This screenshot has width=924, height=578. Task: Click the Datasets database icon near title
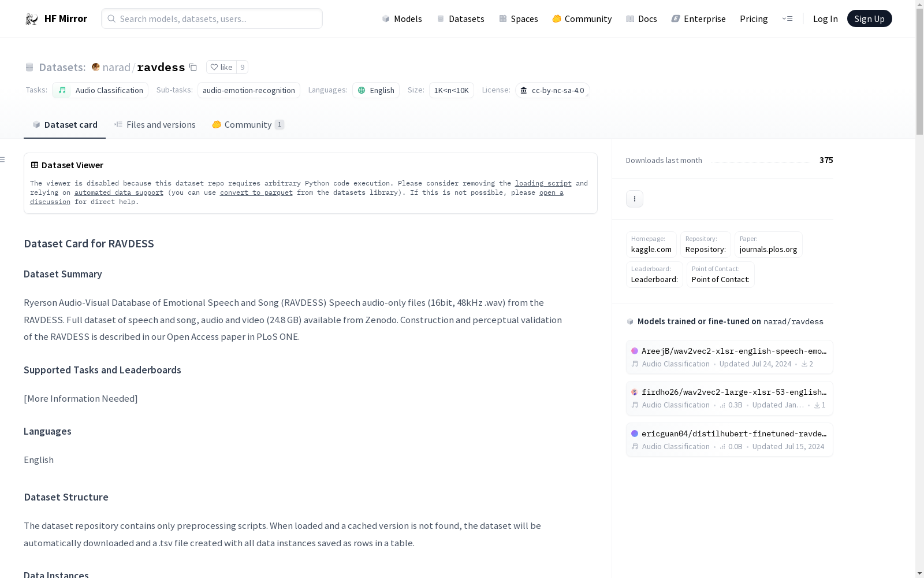point(29,67)
